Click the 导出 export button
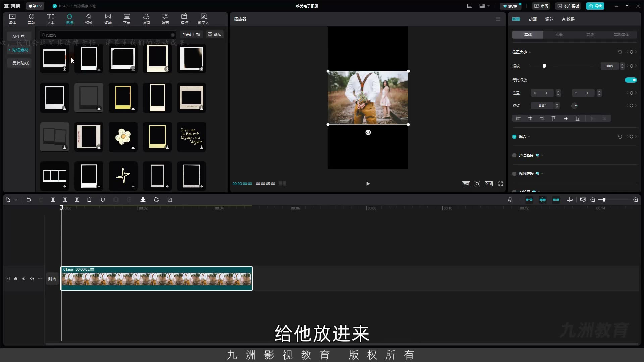This screenshot has width=644, height=362. tap(595, 6)
